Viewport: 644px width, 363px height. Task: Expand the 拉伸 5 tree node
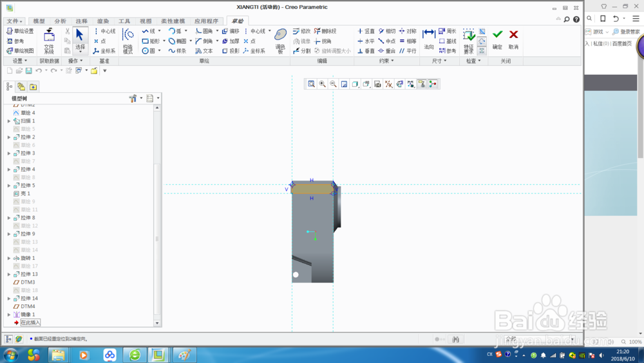pos(9,186)
